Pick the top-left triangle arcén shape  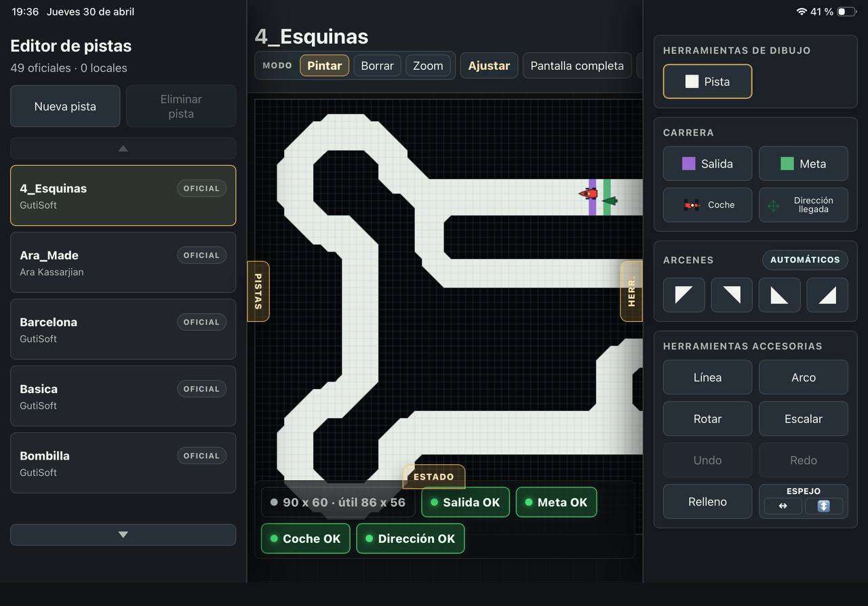click(x=684, y=295)
